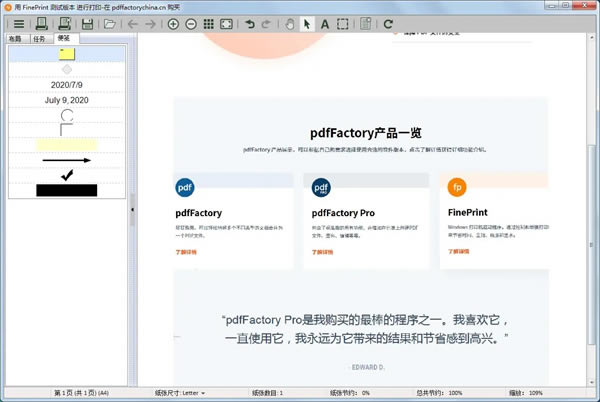Screen dimensions: 600x402
Task: Toggle the fit-page view icon
Action: pyautogui.click(x=226, y=23)
